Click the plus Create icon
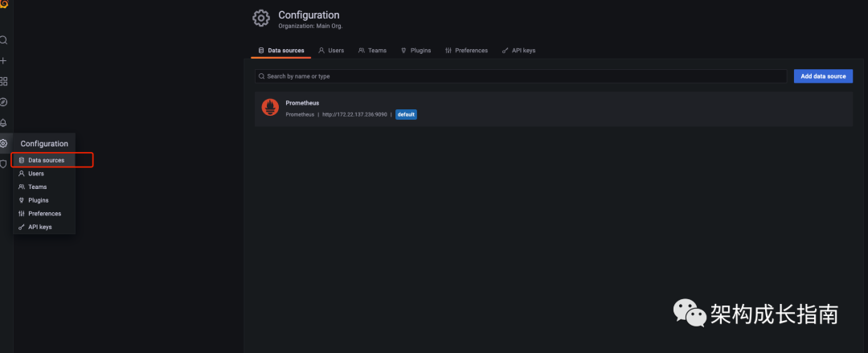The height and width of the screenshot is (353, 868). 3,60
